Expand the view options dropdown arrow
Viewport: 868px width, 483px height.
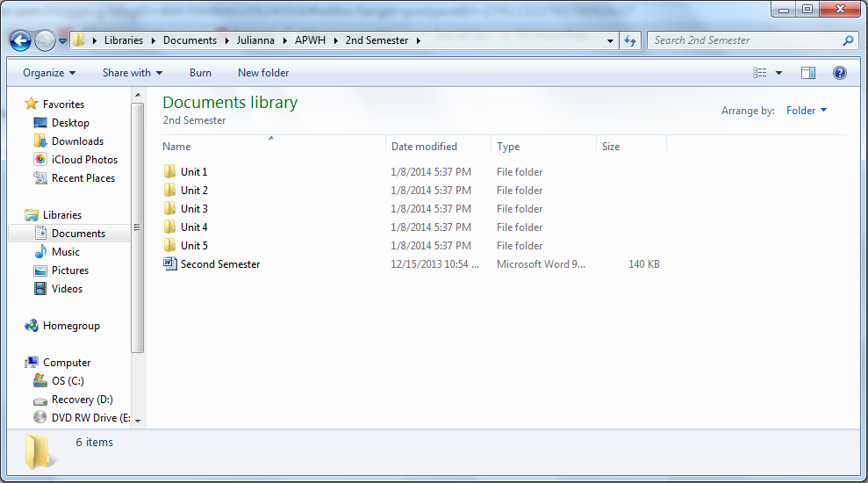[778, 73]
